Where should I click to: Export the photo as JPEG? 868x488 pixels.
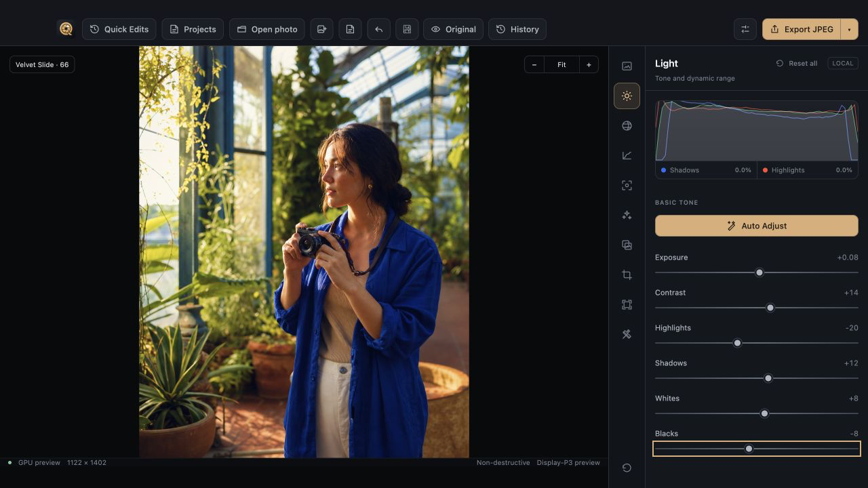click(x=802, y=29)
